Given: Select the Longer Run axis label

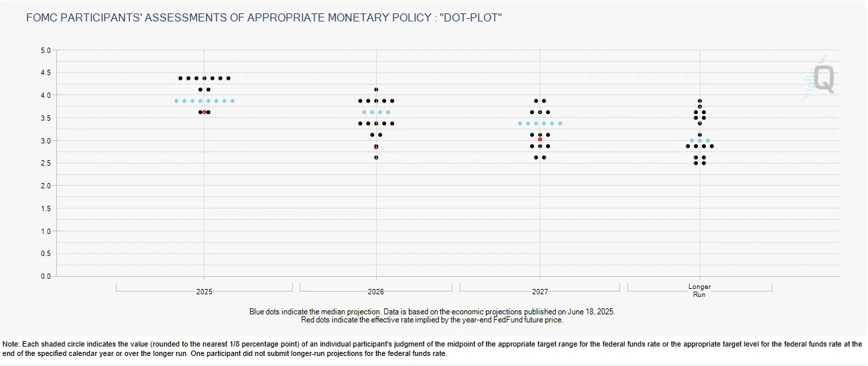Looking at the screenshot, I should tap(699, 290).
